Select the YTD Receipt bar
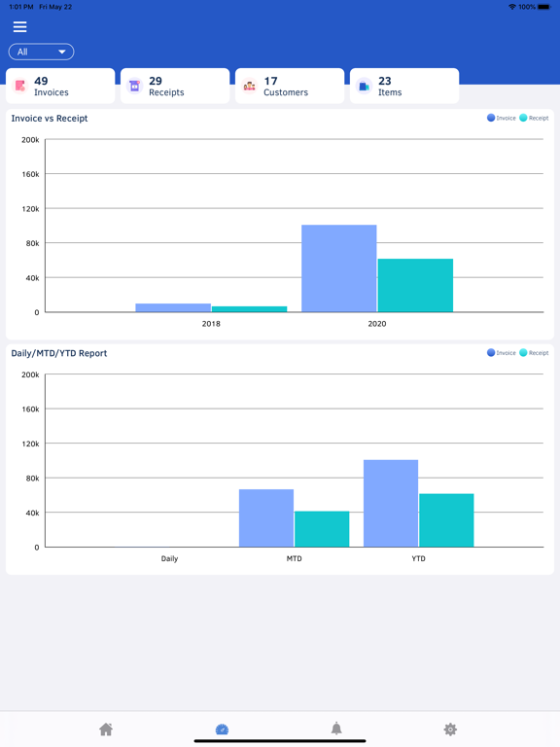Screen dimensions: 560x747 pyautogui.click(x=446, y=520)
